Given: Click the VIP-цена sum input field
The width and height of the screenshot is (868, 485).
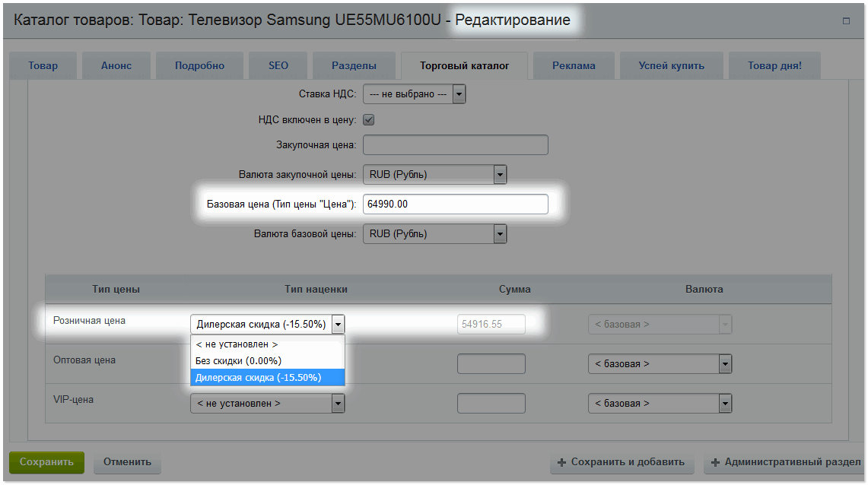Looking at the screenshot, I should click(x=491, y=403).
